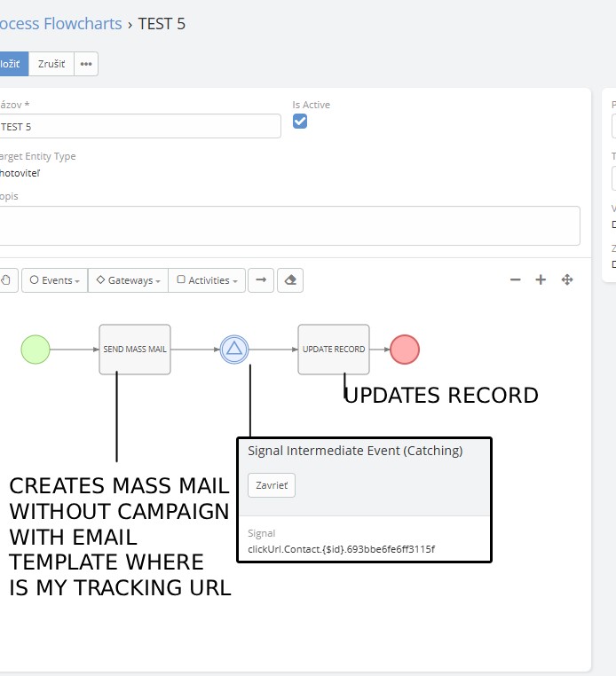Select the UPDATE RECORD task node
The width and height of the screenshot is (616, 676).
point(334,350)
